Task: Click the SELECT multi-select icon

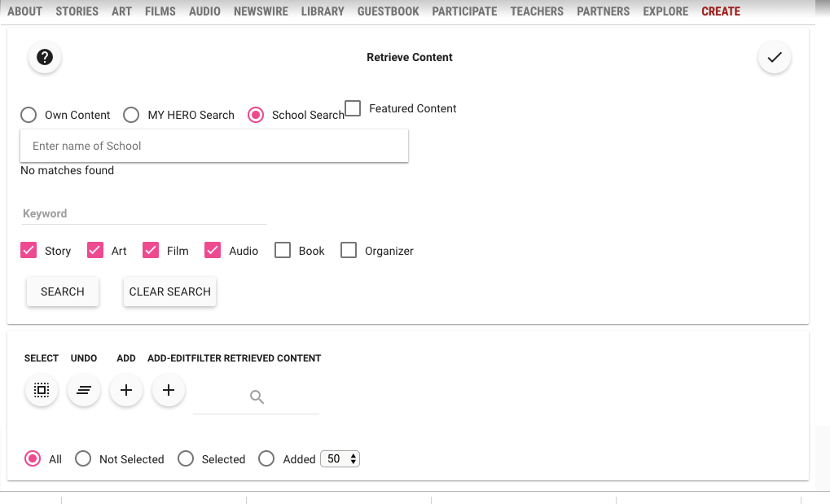Action: pyautogui.click(x=41, y=390)
